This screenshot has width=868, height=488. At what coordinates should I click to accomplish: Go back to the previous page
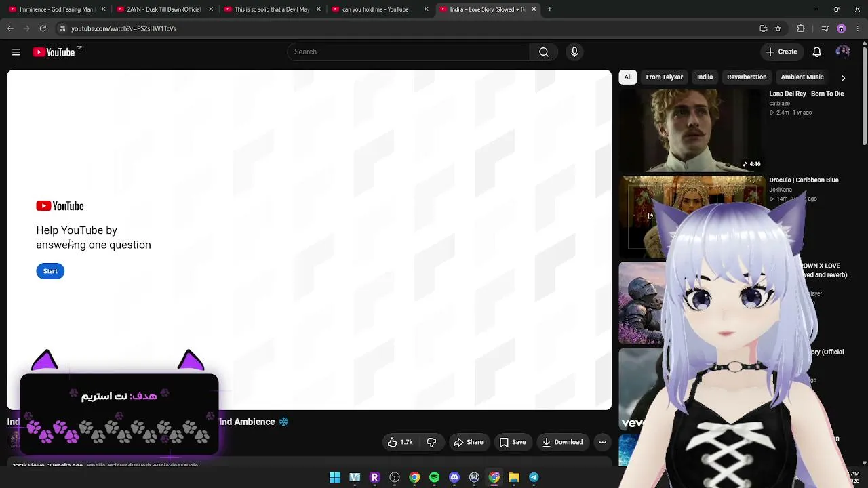10,28
